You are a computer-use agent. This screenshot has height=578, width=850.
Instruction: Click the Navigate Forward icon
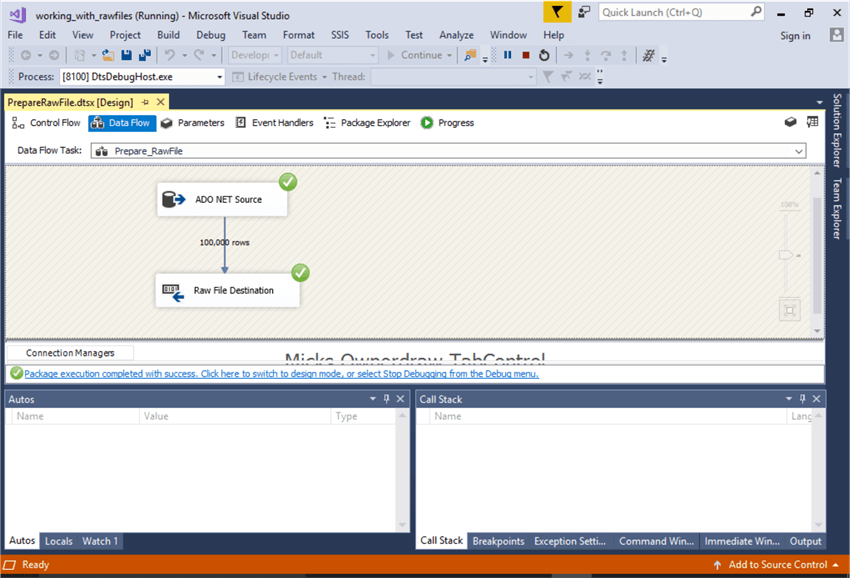[x=54, y=55]
